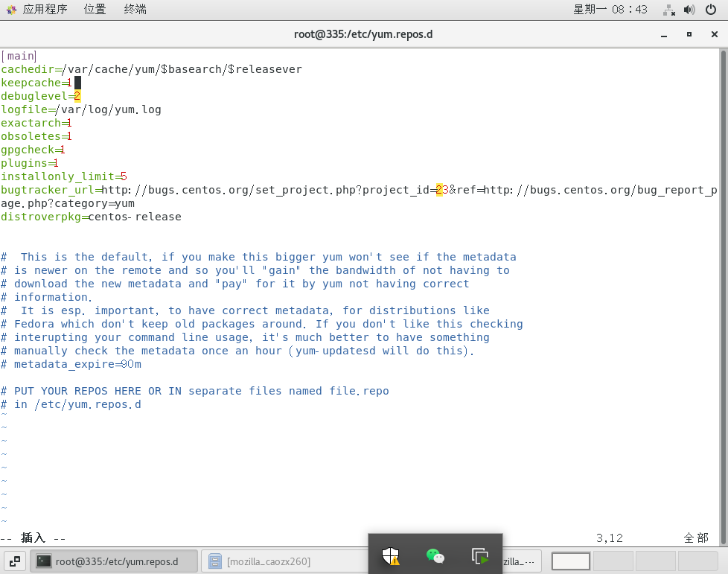The image size is (728, 574).
Task: Click the installonly_limit=5 line
Action: pos(64,177)
